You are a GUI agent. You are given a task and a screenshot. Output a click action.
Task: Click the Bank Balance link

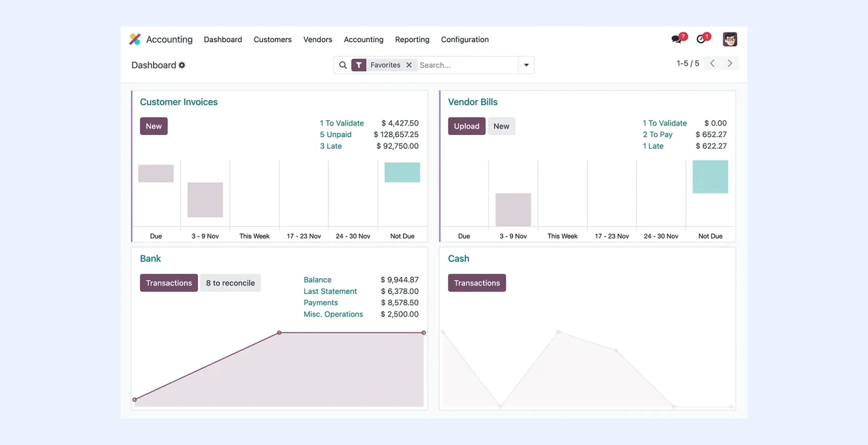318,280
